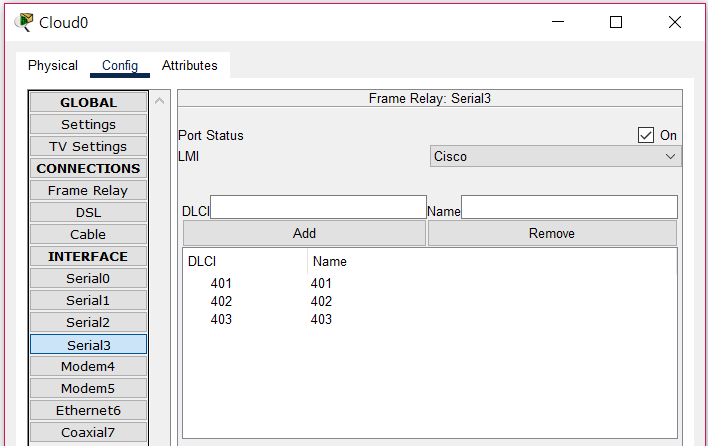Open TV Settings
708x446 pixels.
click(88, 147)
